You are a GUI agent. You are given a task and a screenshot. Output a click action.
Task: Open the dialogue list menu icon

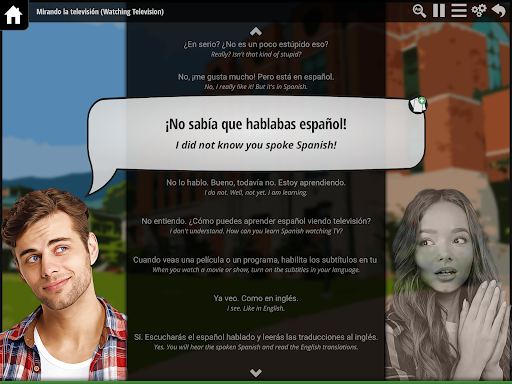pos(459,11)
